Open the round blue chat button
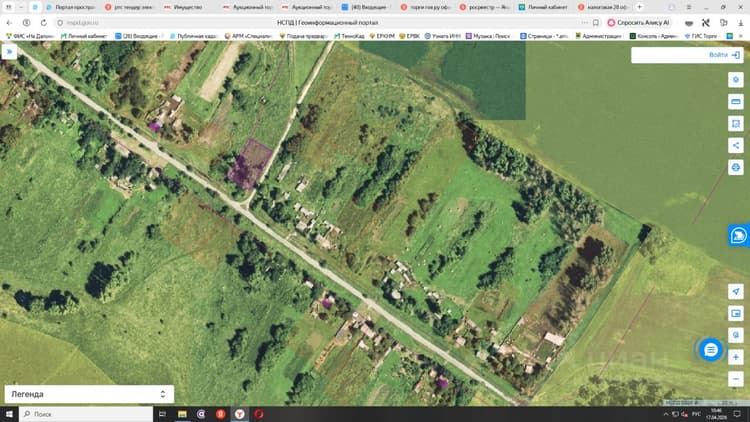The width and height of the screenshot is (750, 422). pos(711,350)
